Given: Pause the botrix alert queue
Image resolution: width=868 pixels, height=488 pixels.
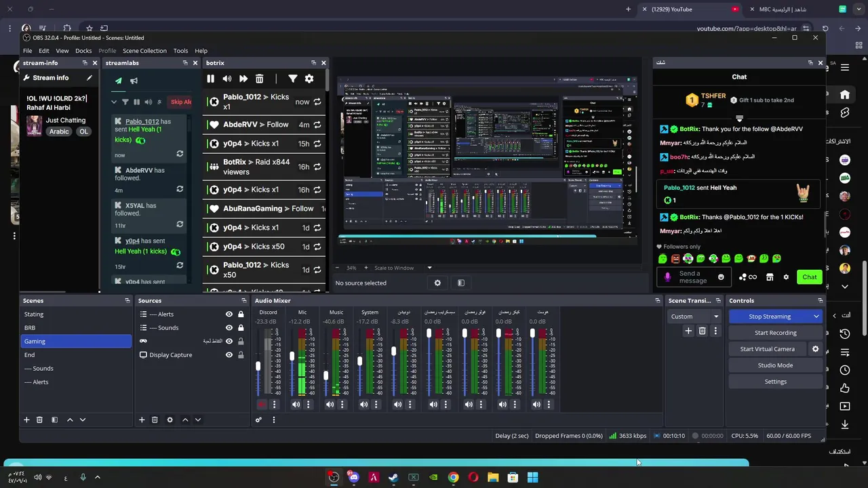Looking at the screenshot, I should [210, 79].
